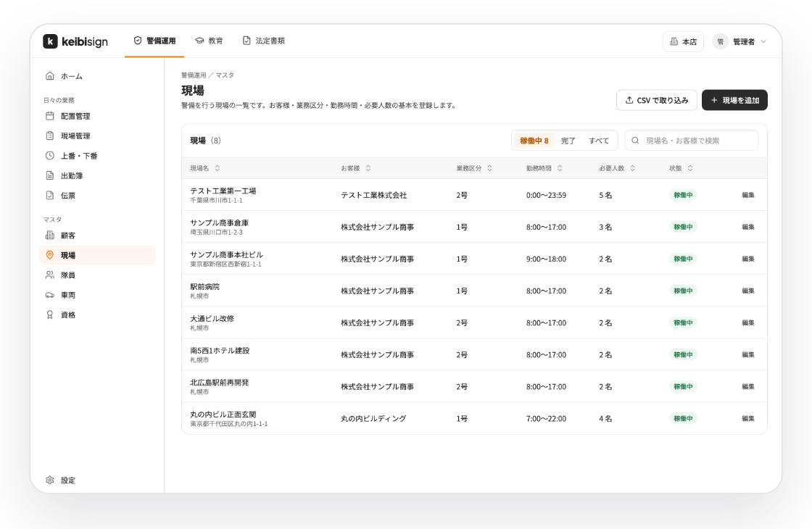Sort by 業務区分 column arrows
This screenshot has height=529, width=812.
(490, 168)
